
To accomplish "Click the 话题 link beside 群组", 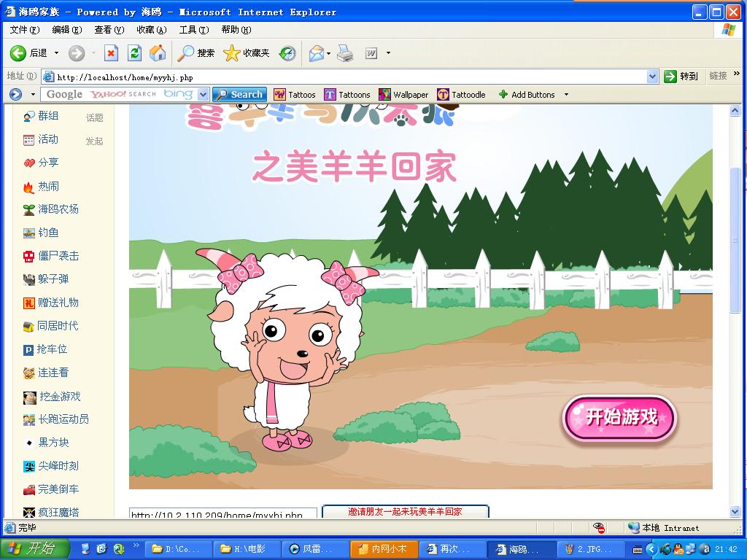I will [94, 117].
